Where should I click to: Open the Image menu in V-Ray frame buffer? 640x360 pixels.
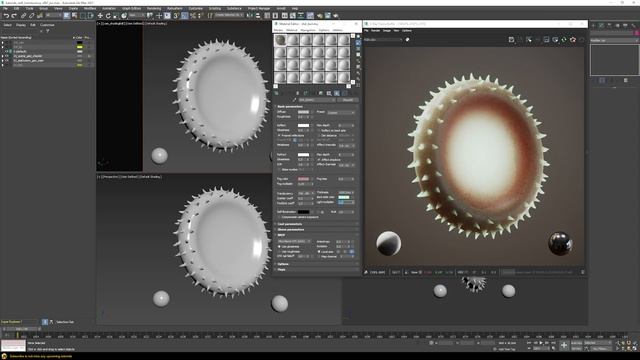click(387, 31)
